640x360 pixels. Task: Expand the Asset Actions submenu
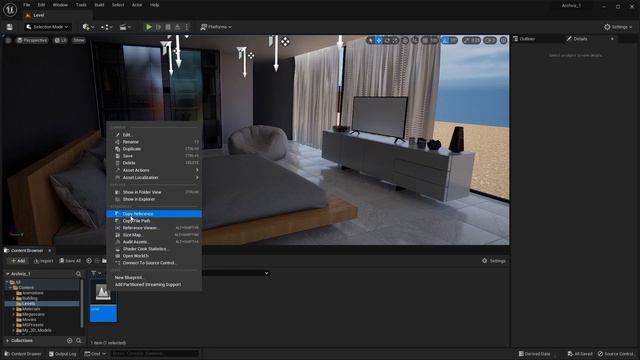(154, 170)
